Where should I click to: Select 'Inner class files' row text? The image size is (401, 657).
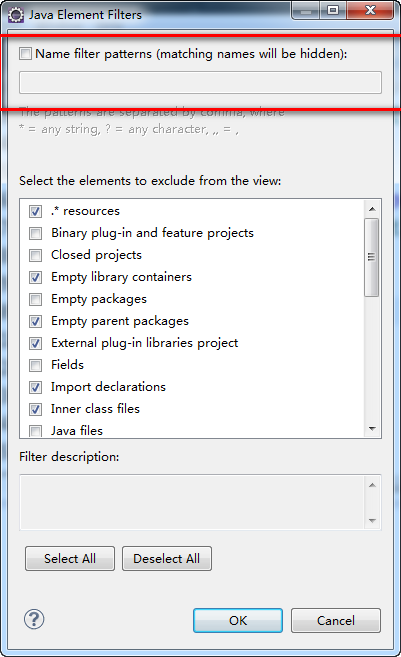coord(96,409)
